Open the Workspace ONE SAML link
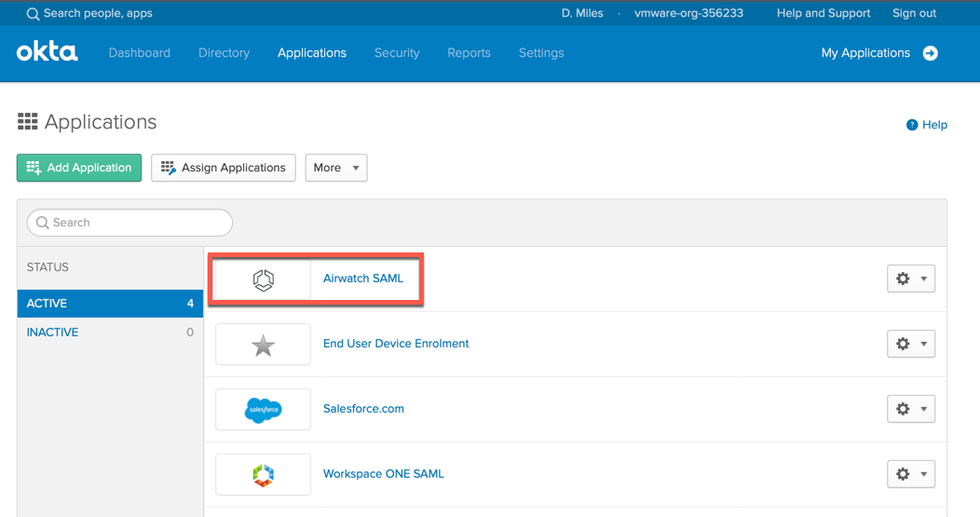This screenshot has height=517, width=980. (383, 473)
